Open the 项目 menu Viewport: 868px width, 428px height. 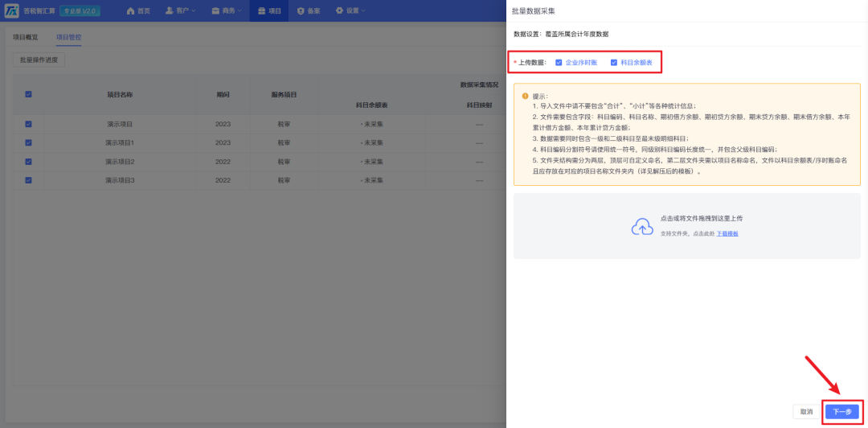[x=269, y=10]
